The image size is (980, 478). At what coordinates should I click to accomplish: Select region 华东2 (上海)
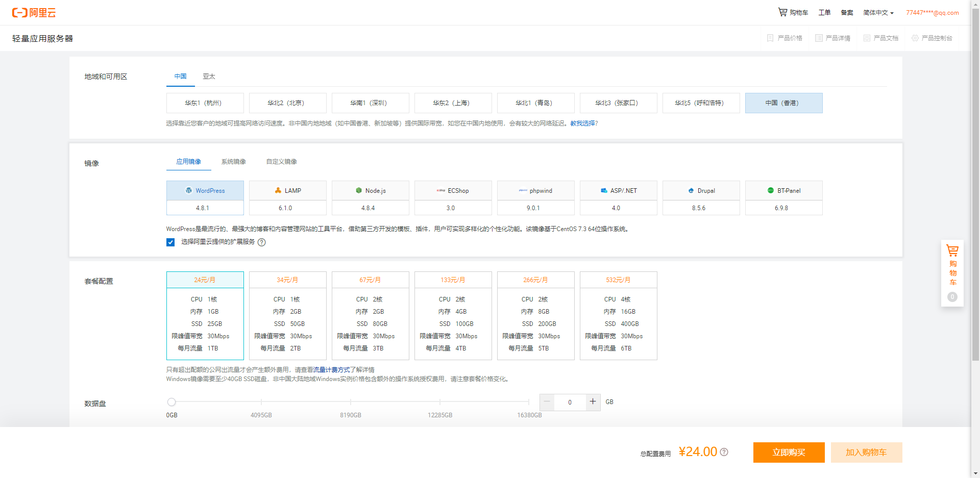(453, 103)
